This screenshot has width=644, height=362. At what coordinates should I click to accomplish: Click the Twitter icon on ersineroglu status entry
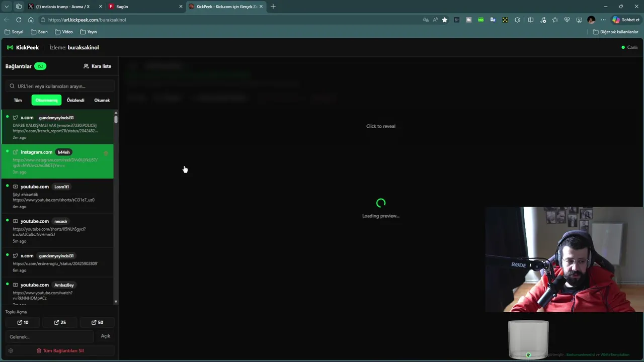click(16, 256)
